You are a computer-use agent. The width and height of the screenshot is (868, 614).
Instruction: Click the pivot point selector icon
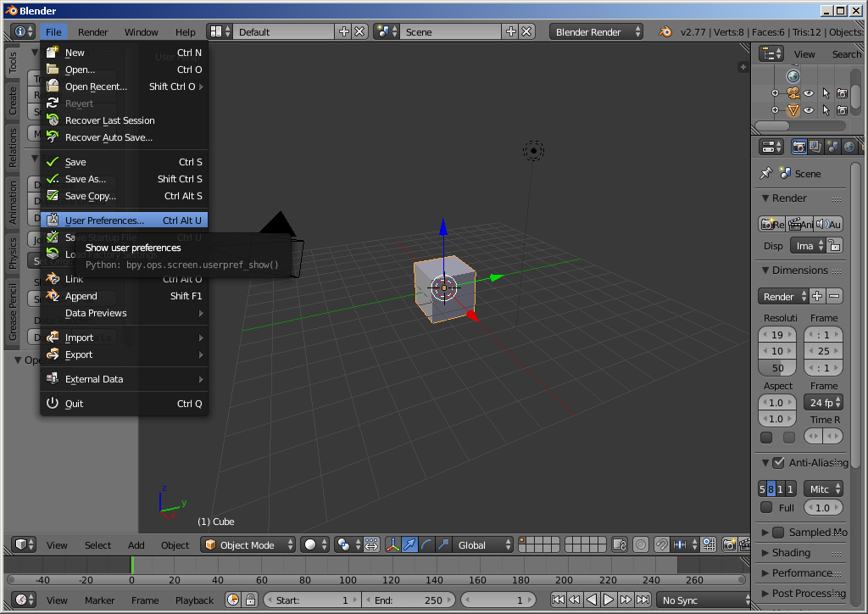(348, 544)
